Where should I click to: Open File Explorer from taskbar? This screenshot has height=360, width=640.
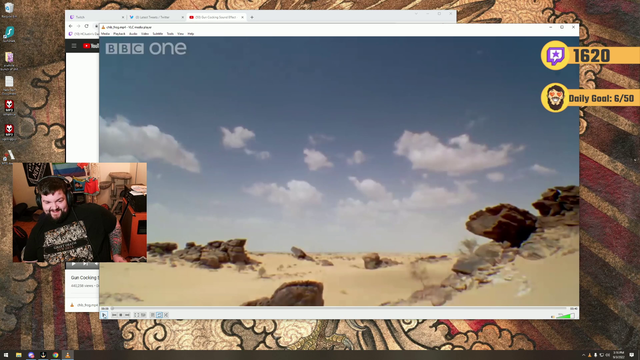pos(19,355)
